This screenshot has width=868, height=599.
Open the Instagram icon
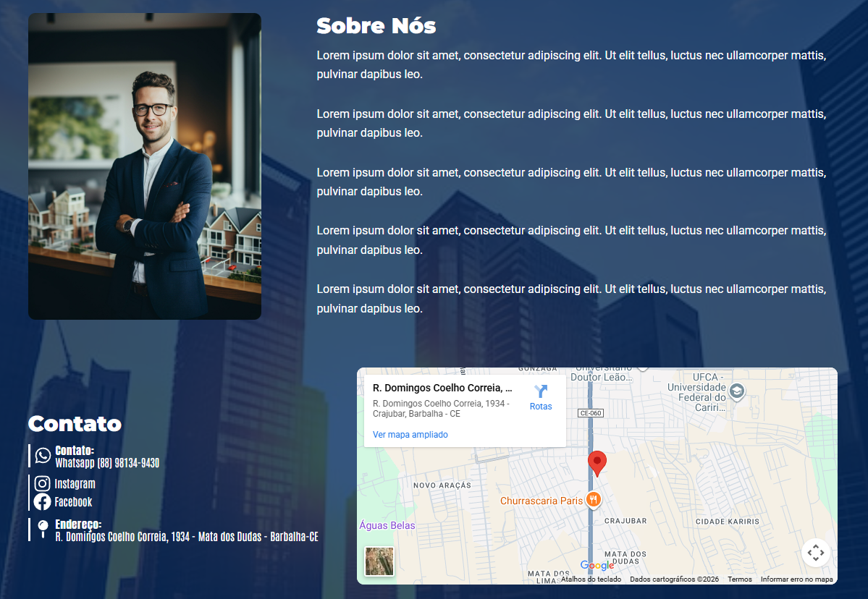(43, 484)
